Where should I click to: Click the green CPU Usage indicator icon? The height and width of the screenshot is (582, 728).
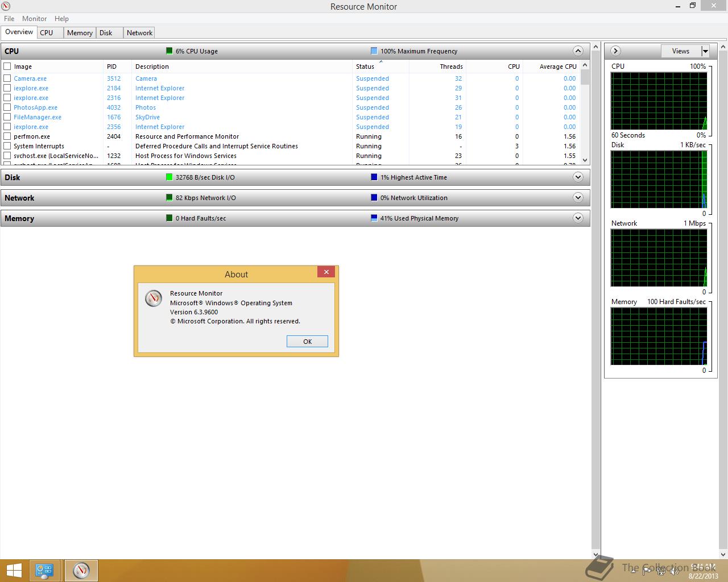point(169,51)
